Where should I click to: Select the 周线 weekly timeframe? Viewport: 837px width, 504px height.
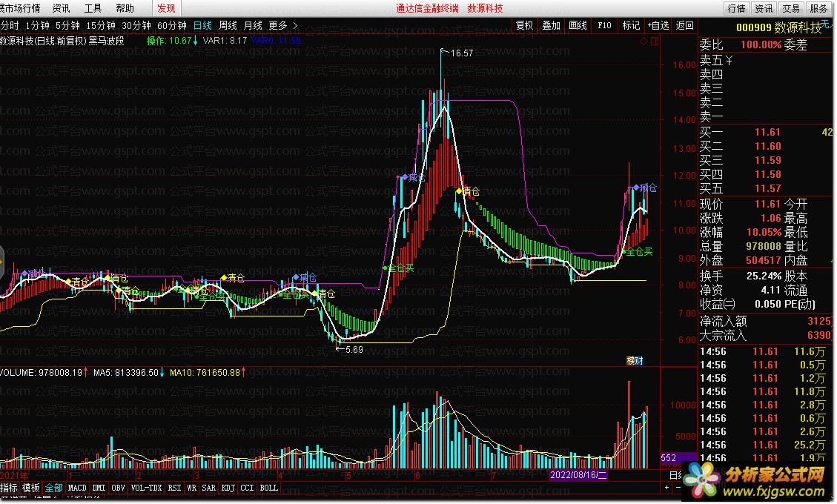coord(228,26)
